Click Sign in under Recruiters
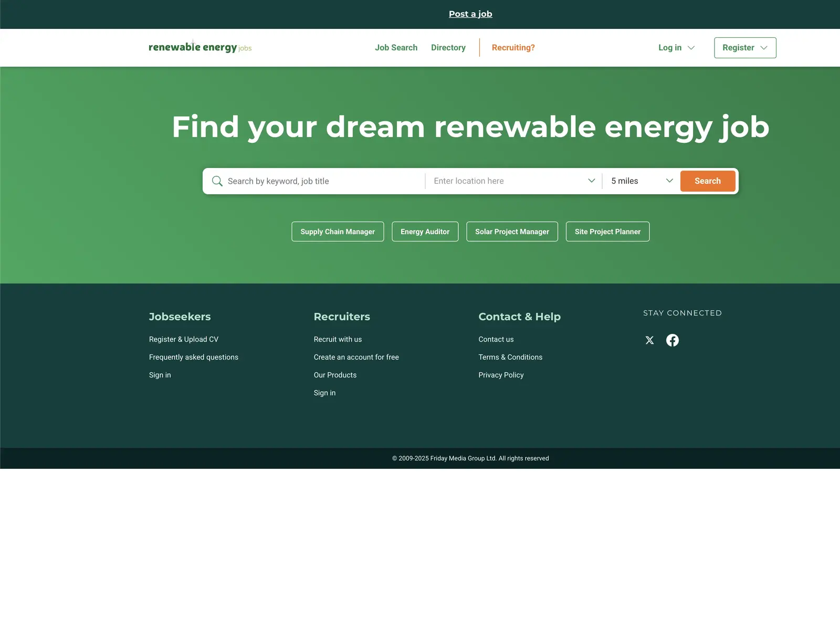The height and width of the screenshot is (630, 840). point(325,393)
